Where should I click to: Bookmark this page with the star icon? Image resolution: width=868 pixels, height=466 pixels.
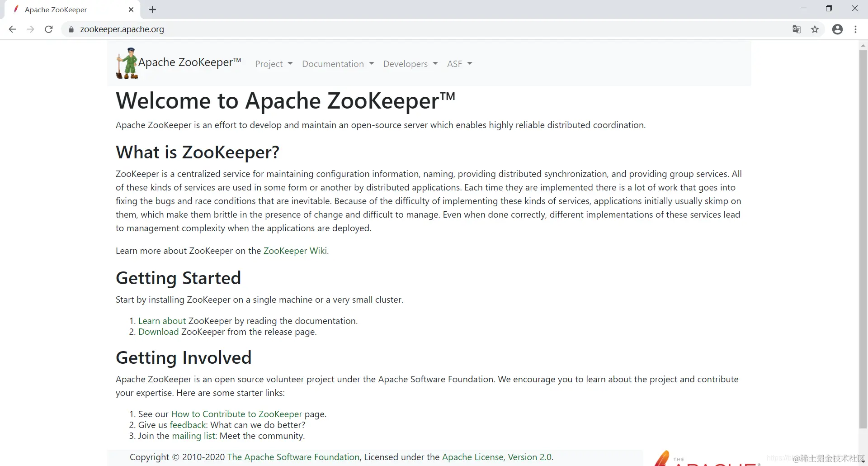[815, 29]
